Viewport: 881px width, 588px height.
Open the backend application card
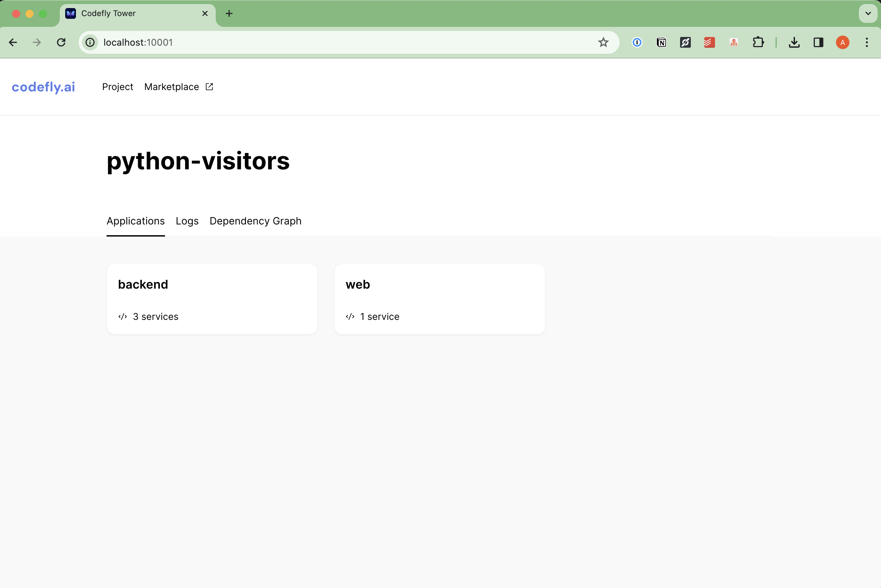click(x=212, y=299)
